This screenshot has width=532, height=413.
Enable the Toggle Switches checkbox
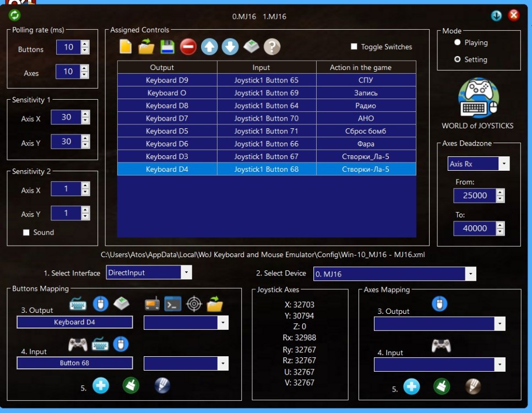(x=354, y=47)
